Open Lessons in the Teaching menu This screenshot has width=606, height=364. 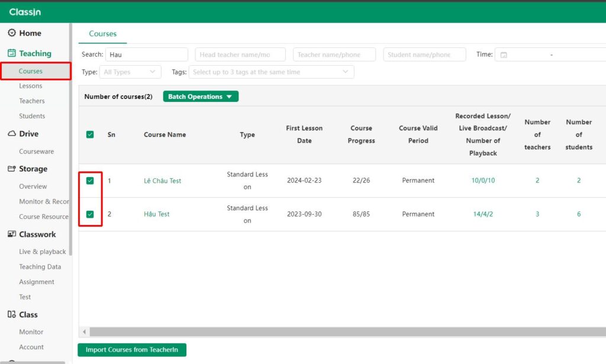click(x=31, y=86)
